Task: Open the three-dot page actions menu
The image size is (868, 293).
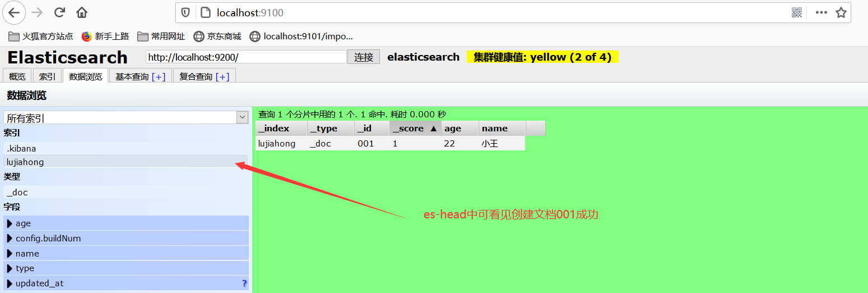Action: (821, 12)
